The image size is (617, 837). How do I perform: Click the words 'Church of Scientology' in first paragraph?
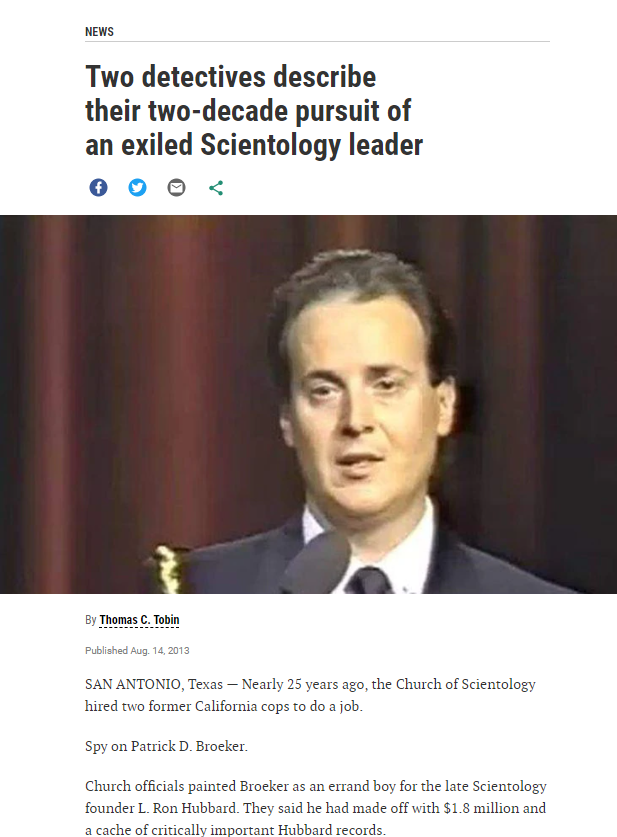[x=465, y=684]
